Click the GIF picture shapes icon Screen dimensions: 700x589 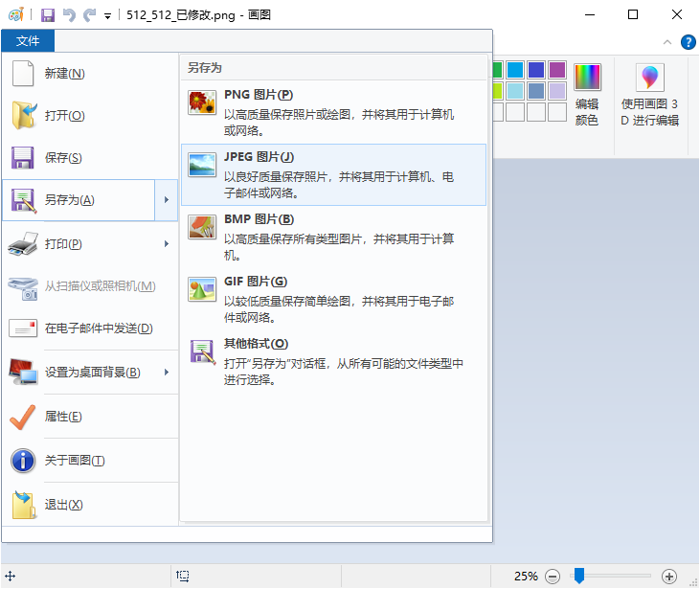pos(202,289)
